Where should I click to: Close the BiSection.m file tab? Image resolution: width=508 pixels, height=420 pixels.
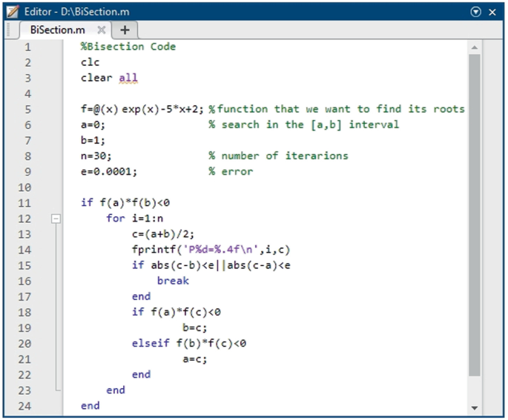click(102, 30)
